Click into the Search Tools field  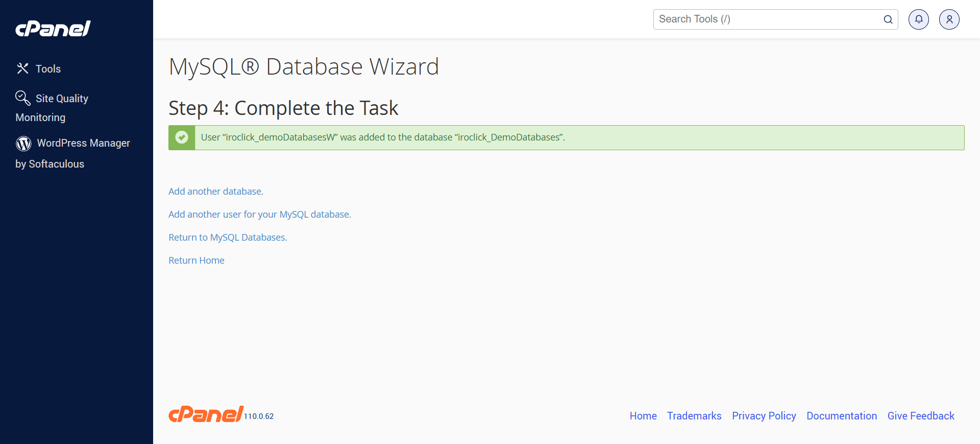click(766, 19)
